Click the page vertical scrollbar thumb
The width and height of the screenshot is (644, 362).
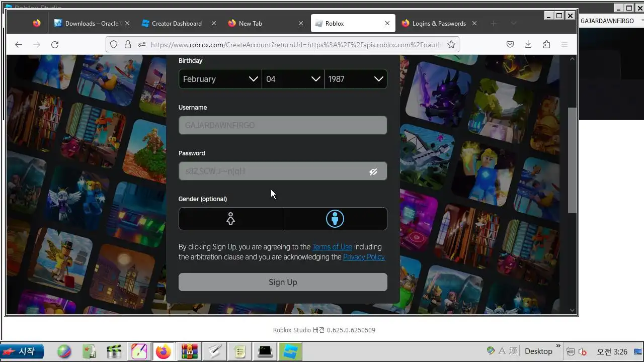(x=572, y=160)
